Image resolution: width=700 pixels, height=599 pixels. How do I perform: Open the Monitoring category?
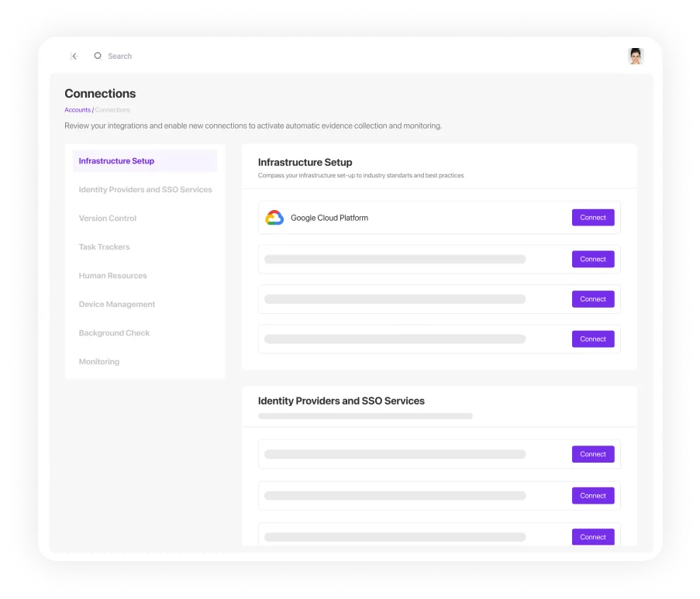coord(99,361)
